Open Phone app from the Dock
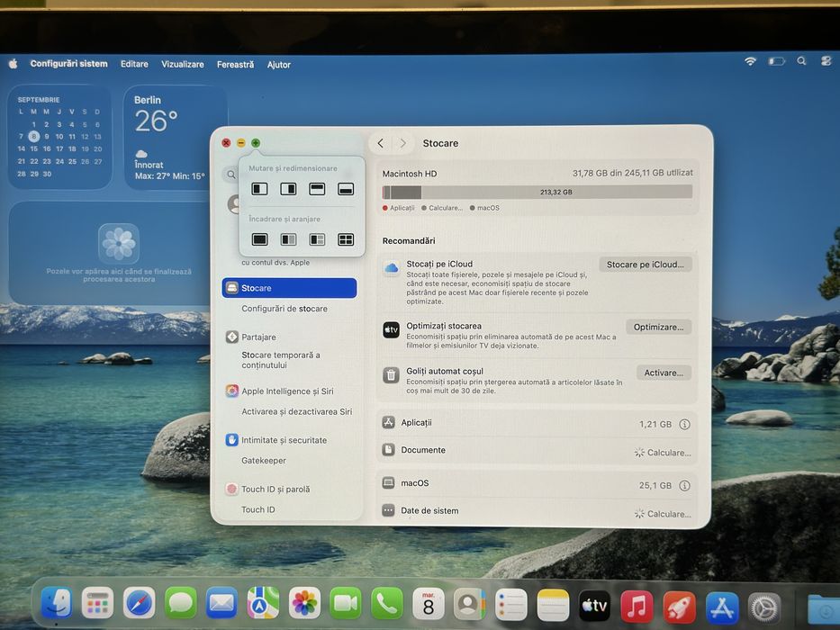Screen dimensions: 840x630 (387, 603)
